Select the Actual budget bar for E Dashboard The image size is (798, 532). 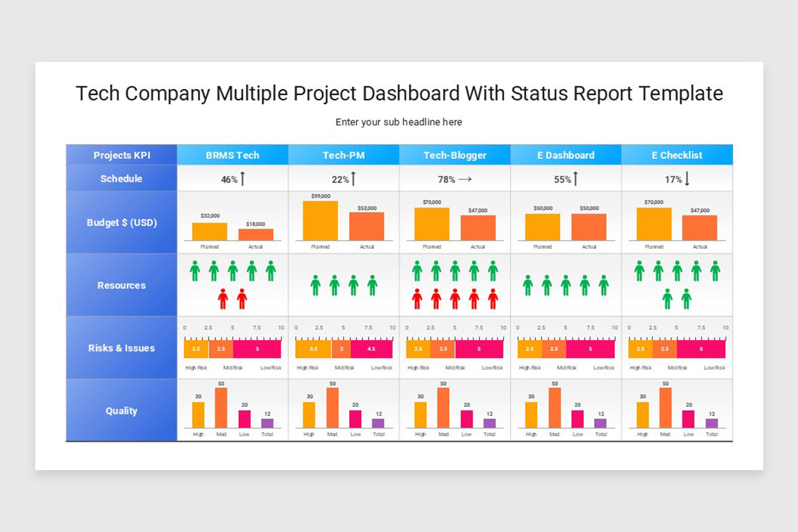(x=589, y=226)
